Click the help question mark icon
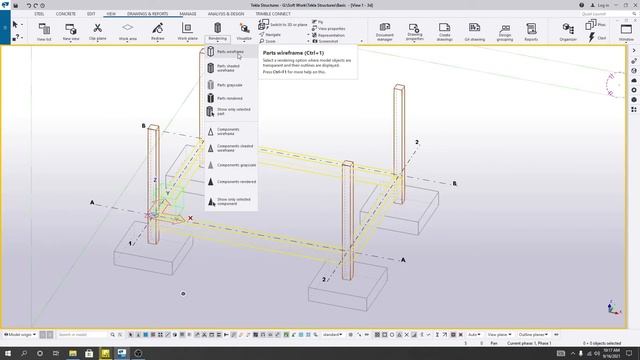This screenshot has width=640, height=360. [x=581, y=5]
